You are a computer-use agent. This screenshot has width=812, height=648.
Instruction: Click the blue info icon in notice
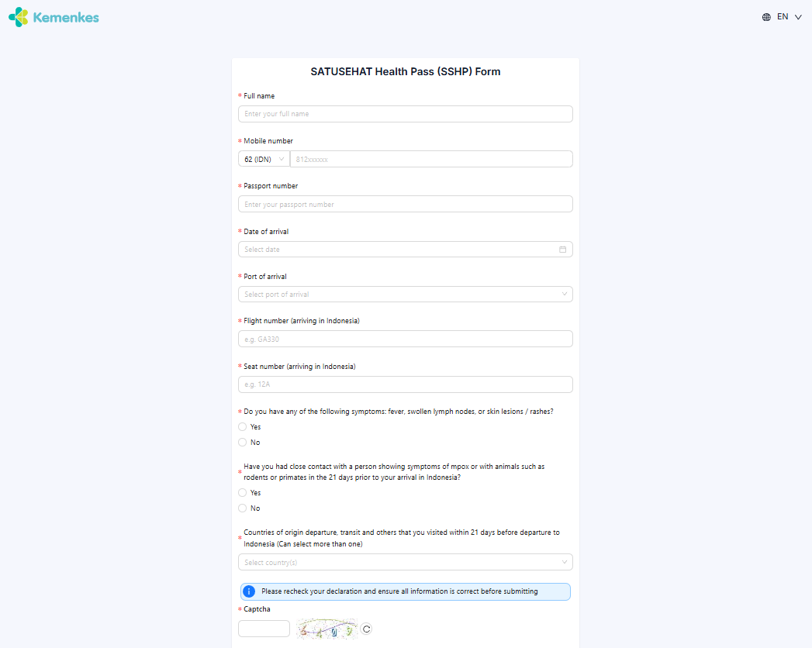click(249, 591)
